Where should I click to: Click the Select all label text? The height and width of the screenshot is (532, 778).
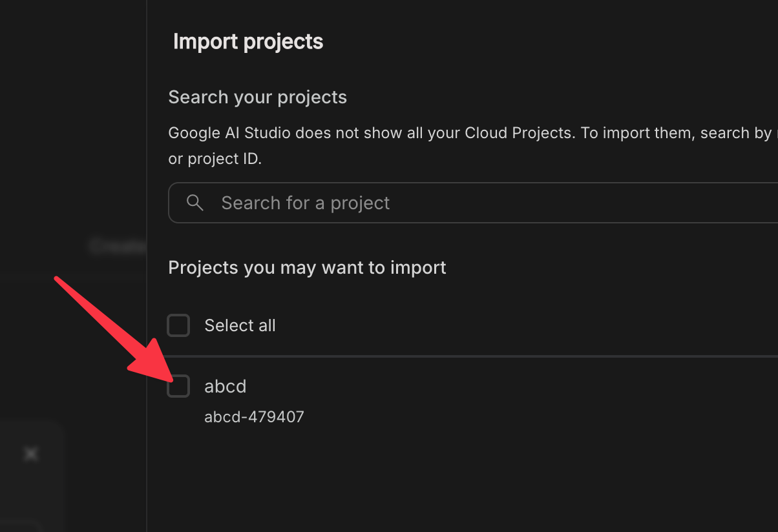pos(240,325)
